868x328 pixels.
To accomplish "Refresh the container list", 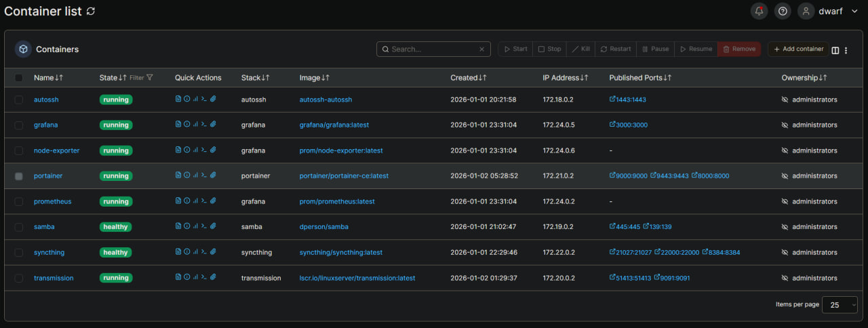I will point(91,12).
